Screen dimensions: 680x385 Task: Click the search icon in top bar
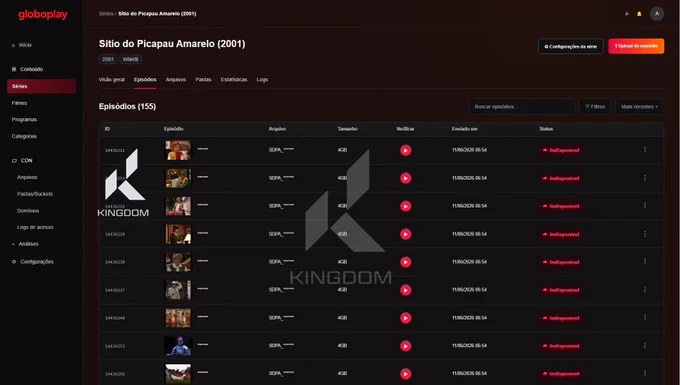tap(627, 14)
